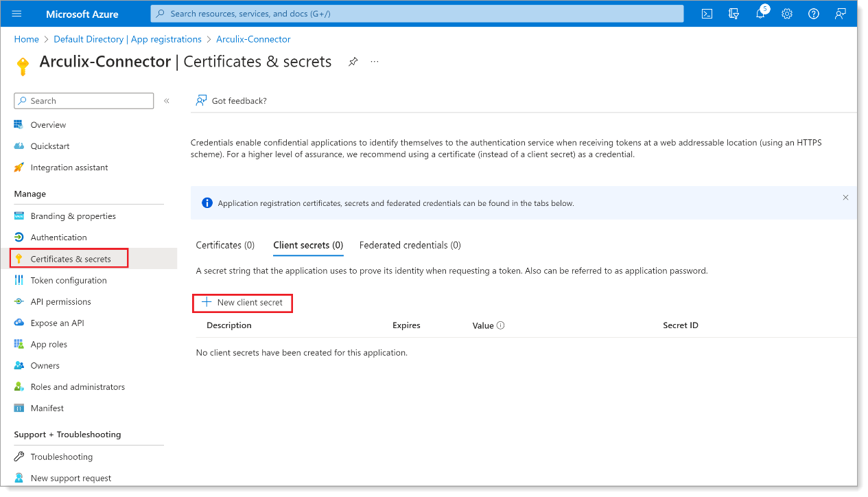The image size is (868, 497).
Task: Click the App roles grid icon
Action: point(19,344)
